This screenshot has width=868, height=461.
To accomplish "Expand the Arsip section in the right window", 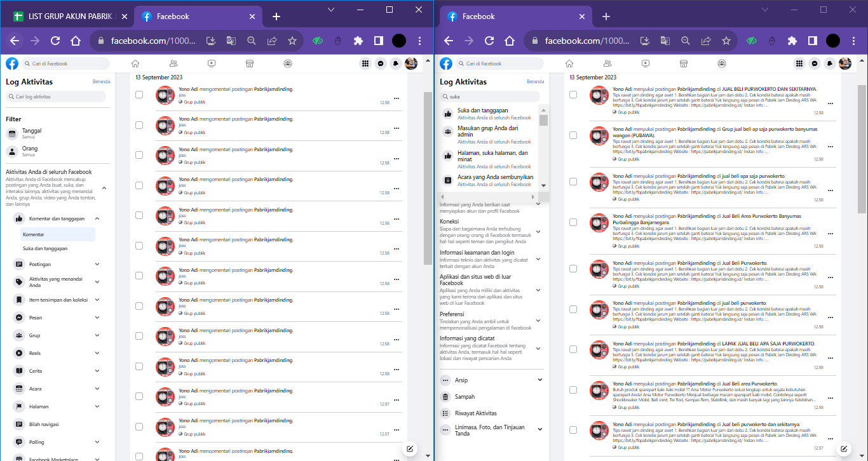I will click(x=540, y=380).
